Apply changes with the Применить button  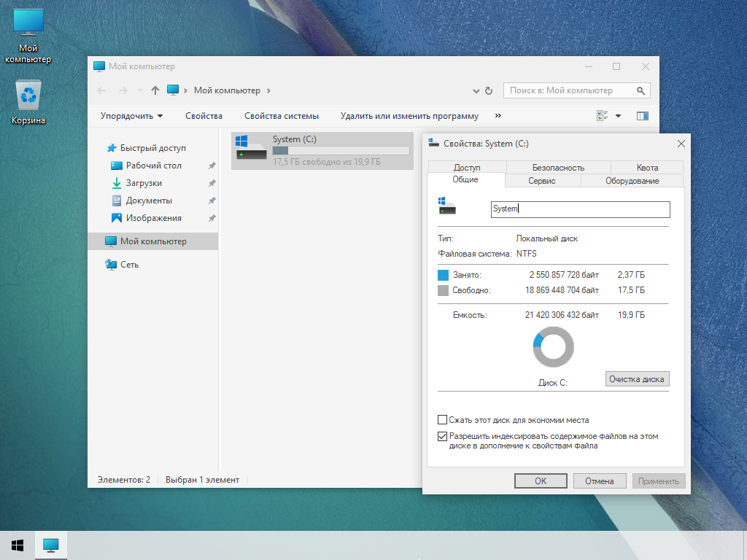658,481
